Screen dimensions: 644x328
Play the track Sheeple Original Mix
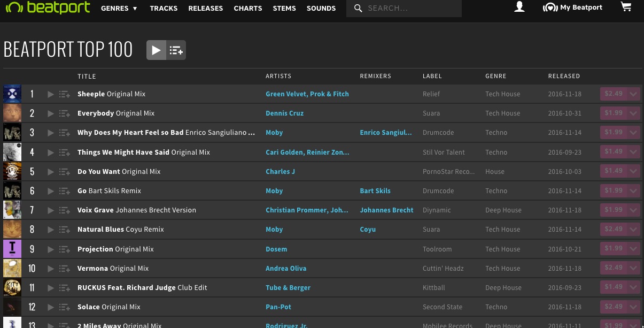pyautogui.click(x=50, y=94)
